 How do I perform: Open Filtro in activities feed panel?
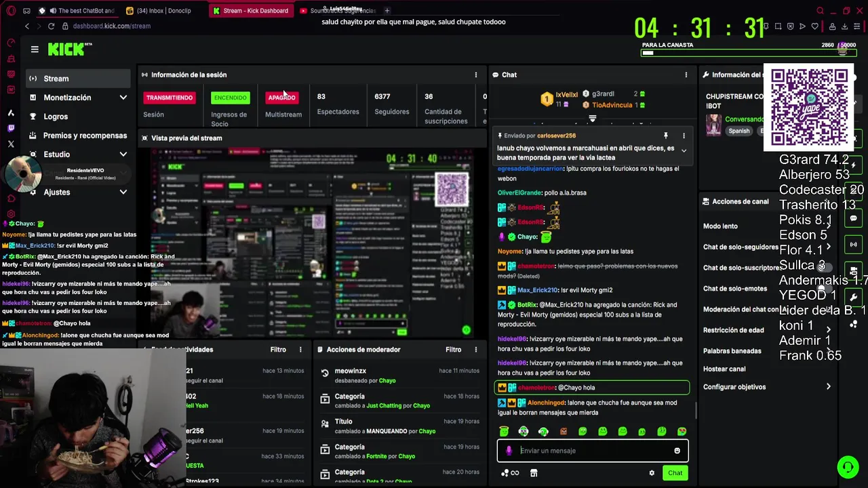(278, 350)
